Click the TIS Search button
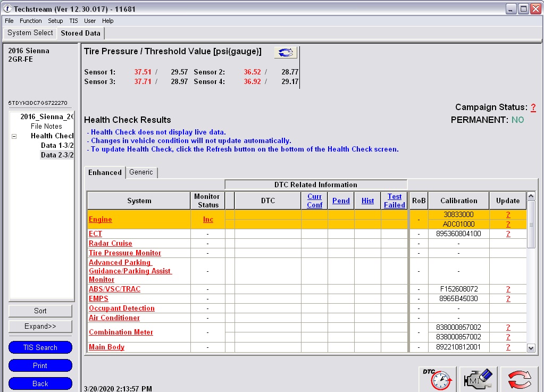 click(x=40, y=347)
